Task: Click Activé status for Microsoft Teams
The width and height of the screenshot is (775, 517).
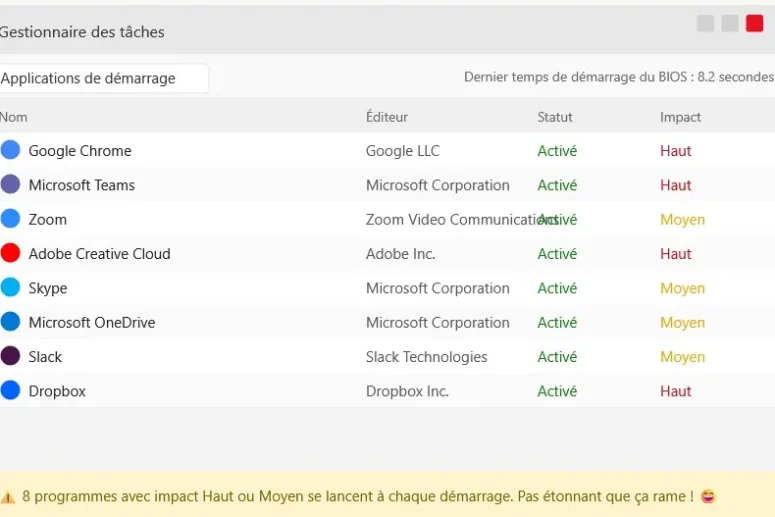Action: 557,185
